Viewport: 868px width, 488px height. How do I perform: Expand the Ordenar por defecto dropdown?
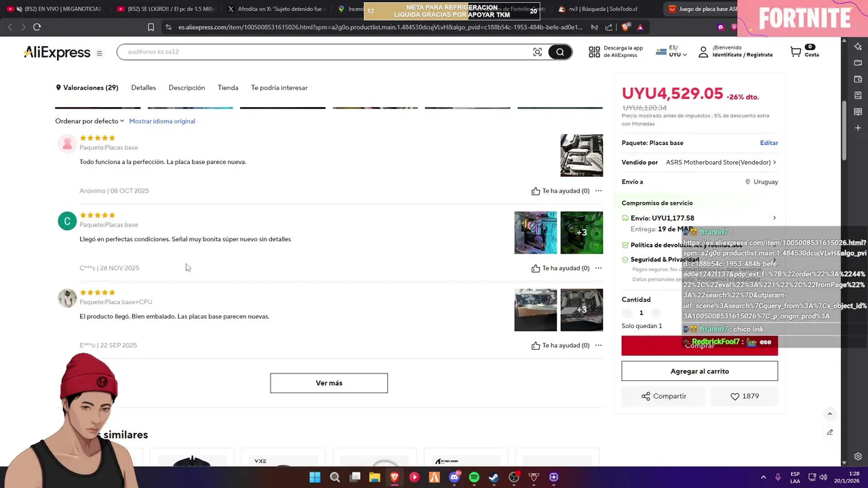90,121
